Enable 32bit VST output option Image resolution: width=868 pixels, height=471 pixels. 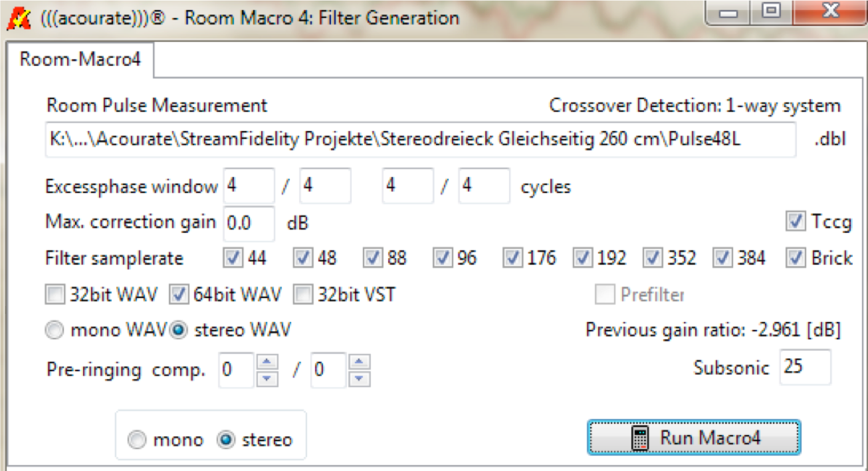(x=303, y=294)
